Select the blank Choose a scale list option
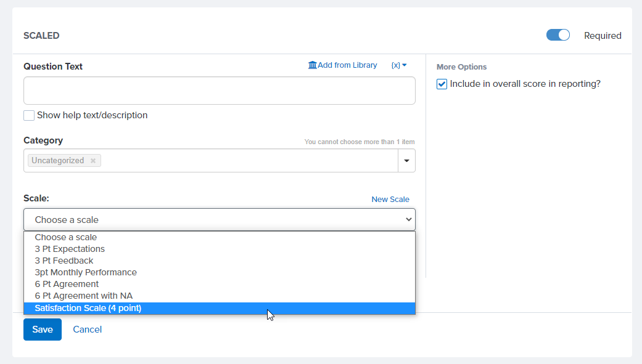Viewport: 642px width, 364px height. (66, 237)
